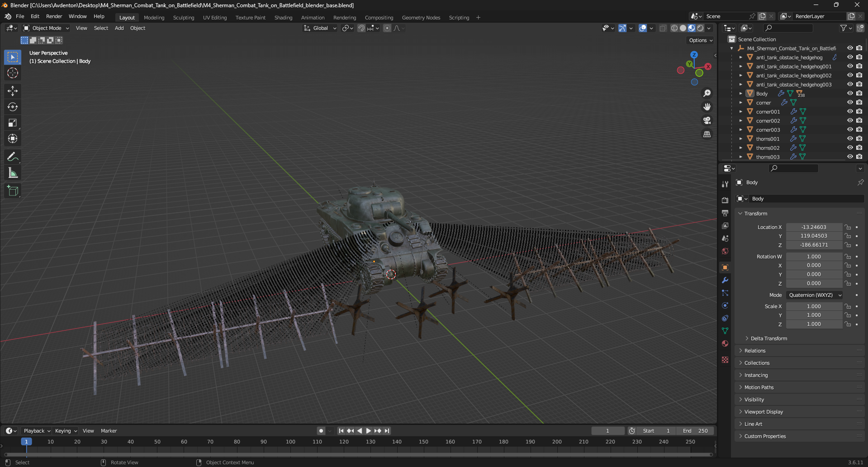Open the View Layer properties tab
This screenshot has width=868, height=467.
tap(725, 225)
